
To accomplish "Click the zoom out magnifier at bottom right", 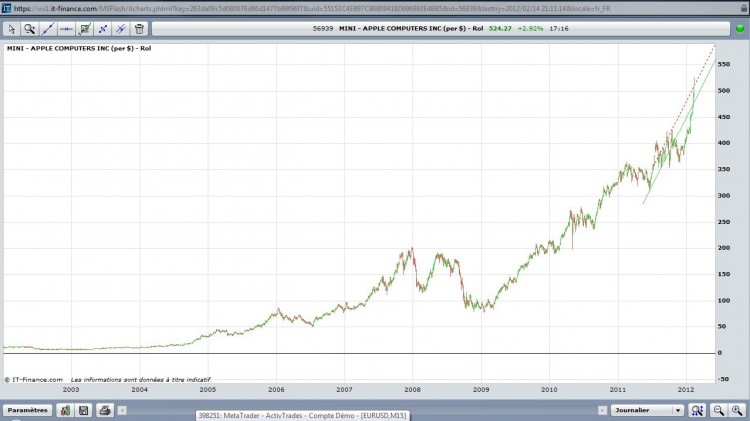I will click(718, 410).
